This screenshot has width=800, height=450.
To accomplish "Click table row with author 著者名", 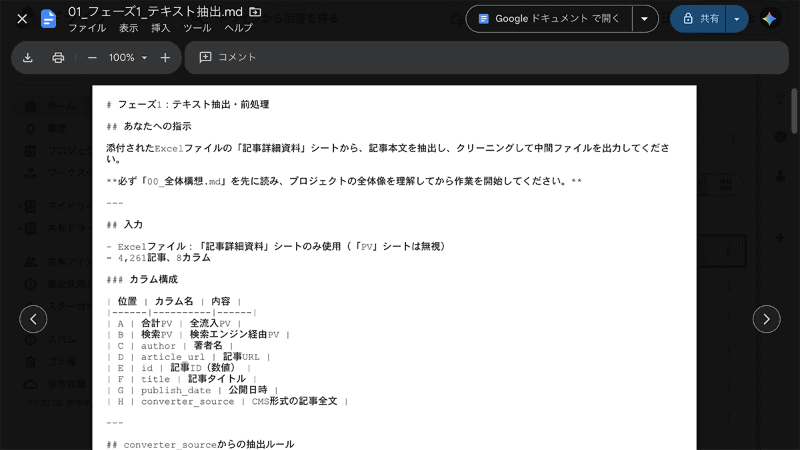I will tap(169, 346).
